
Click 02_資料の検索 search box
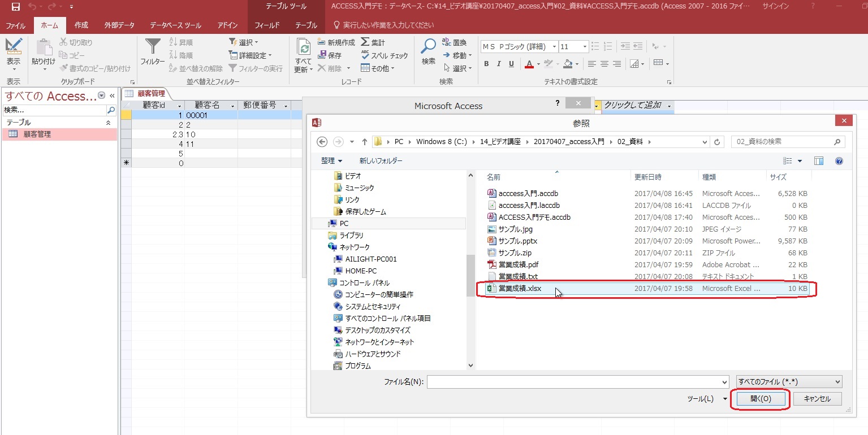tap(788, 142)
